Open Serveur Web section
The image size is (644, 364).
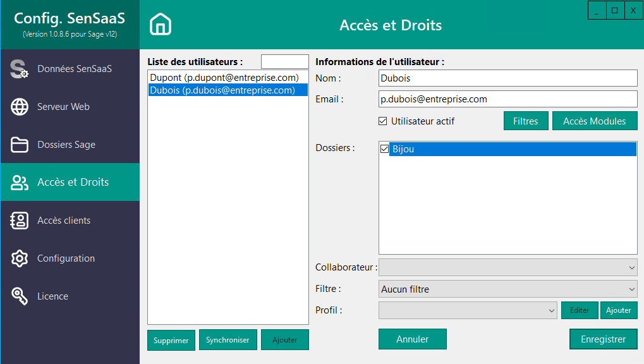coord(70,107)
